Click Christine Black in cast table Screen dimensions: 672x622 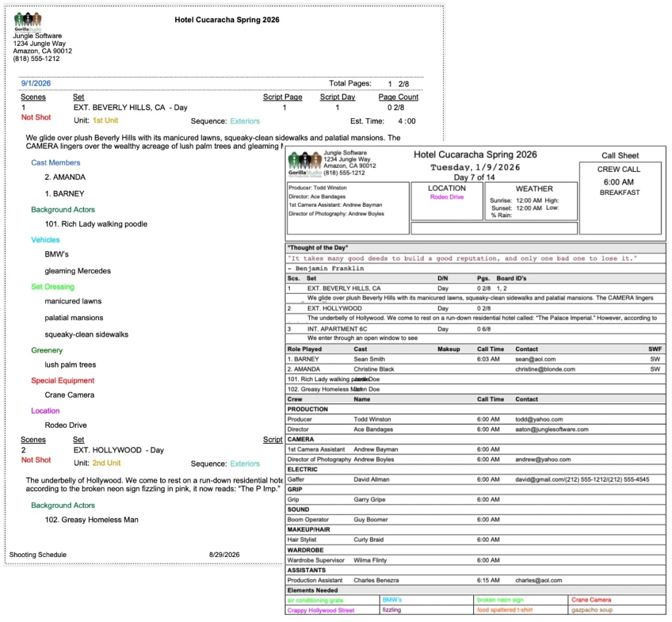tap(373, 369)
